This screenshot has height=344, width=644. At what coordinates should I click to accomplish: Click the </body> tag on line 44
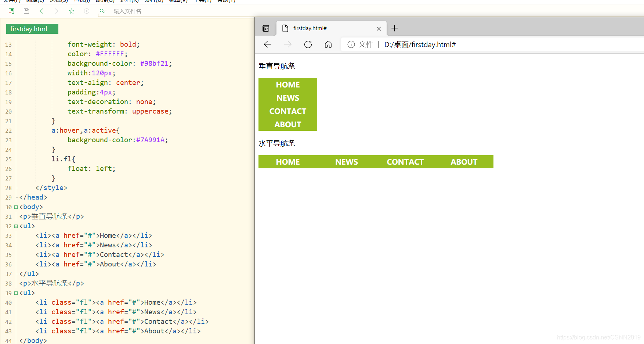(x=33, y=341)
